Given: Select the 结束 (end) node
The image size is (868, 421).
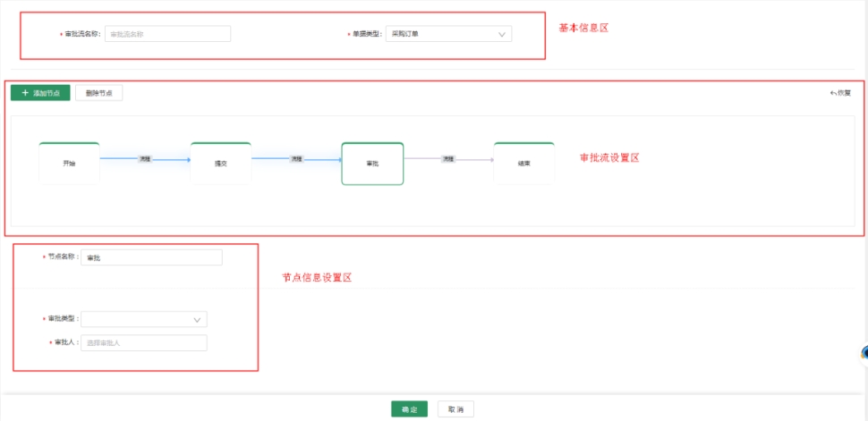Looking at the screenshot, I should click(523, 164).
